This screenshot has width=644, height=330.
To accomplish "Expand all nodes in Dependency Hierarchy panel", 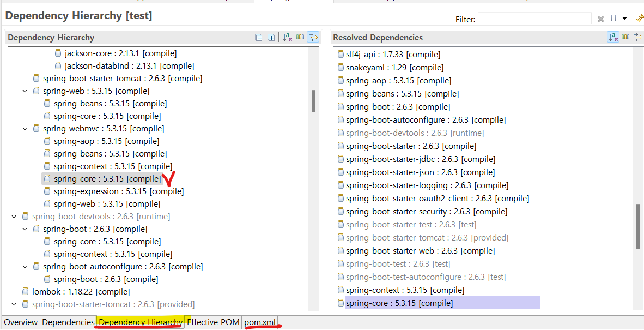I will [271, 38].
